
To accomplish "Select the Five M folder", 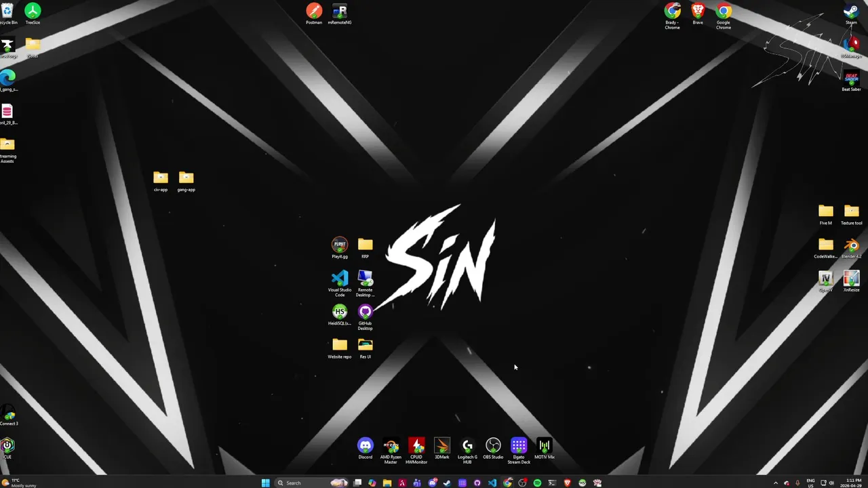I will 825,214.
